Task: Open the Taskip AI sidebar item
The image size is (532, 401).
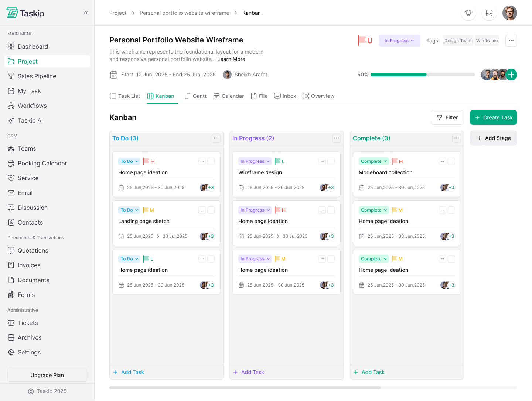Action: pos(30,120)
